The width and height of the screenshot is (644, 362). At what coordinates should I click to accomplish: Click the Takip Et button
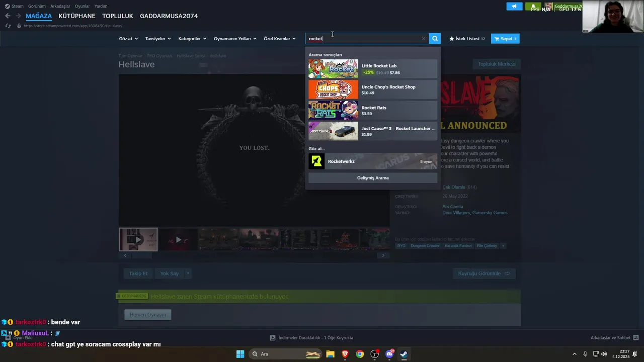click(x=138, y=274)
